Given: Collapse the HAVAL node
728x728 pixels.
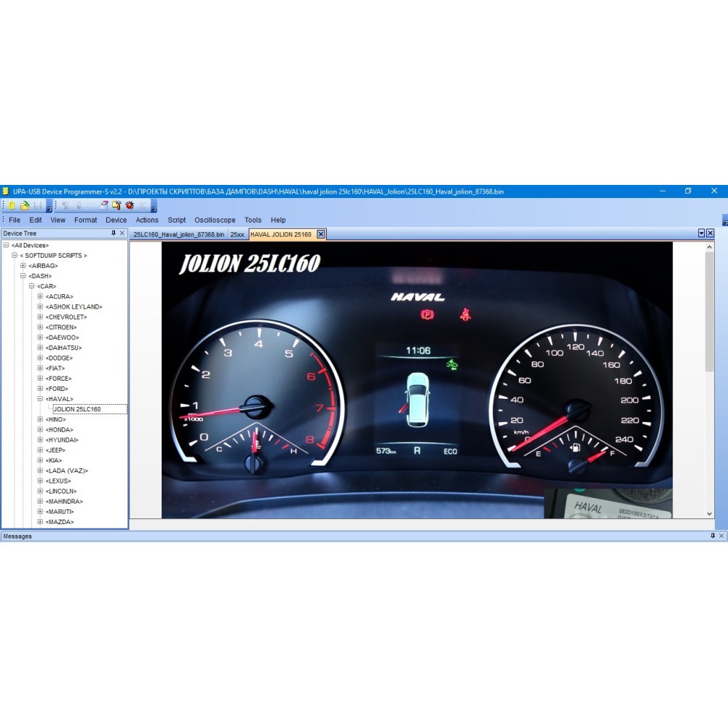Looking at the screenshot, I should pos(40,399).
